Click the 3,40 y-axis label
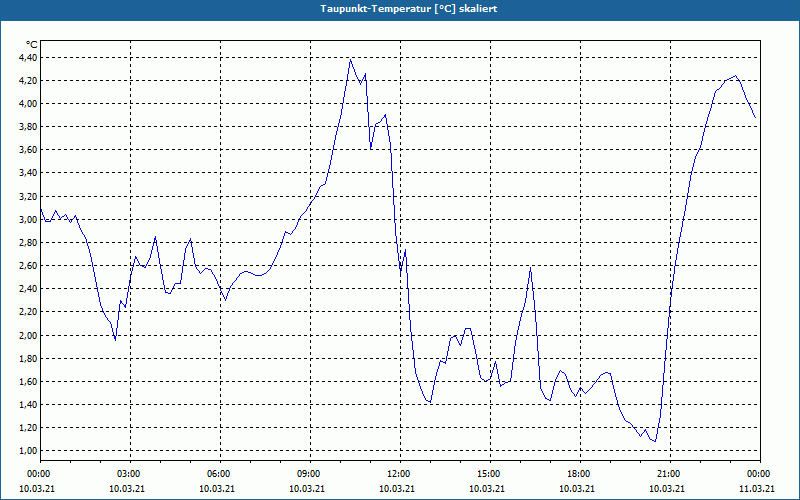 coord(28,173)
